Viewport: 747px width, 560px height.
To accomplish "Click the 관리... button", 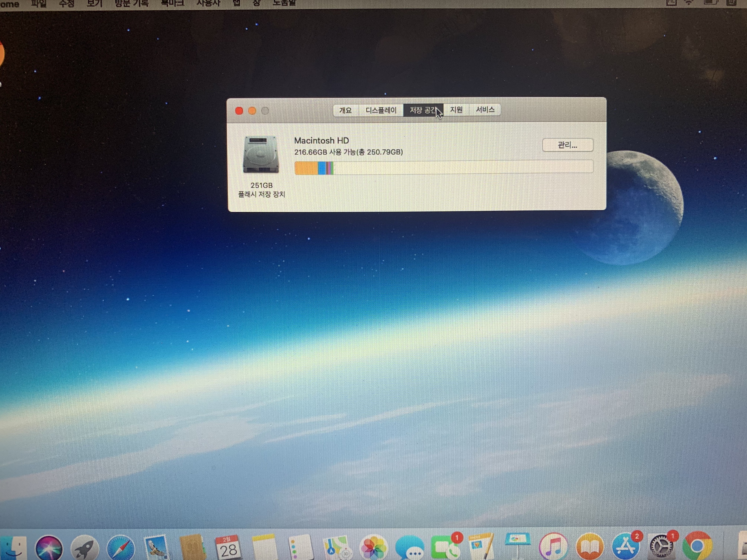I will [567, 145].
